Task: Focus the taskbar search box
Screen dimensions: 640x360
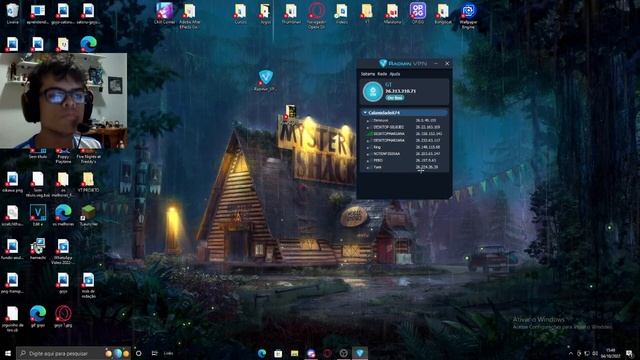Action: [x=74, y=353]
